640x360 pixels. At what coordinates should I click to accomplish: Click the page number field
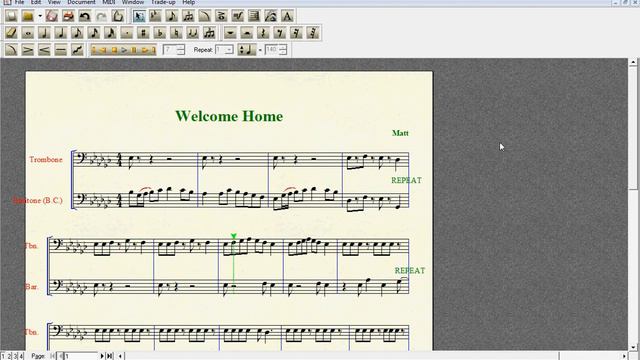(81, 356)
